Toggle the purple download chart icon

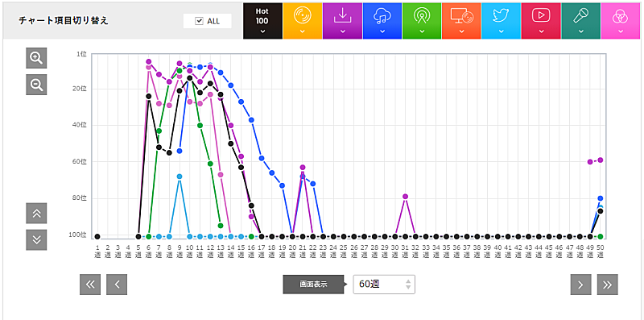click(x=342, y=21)
